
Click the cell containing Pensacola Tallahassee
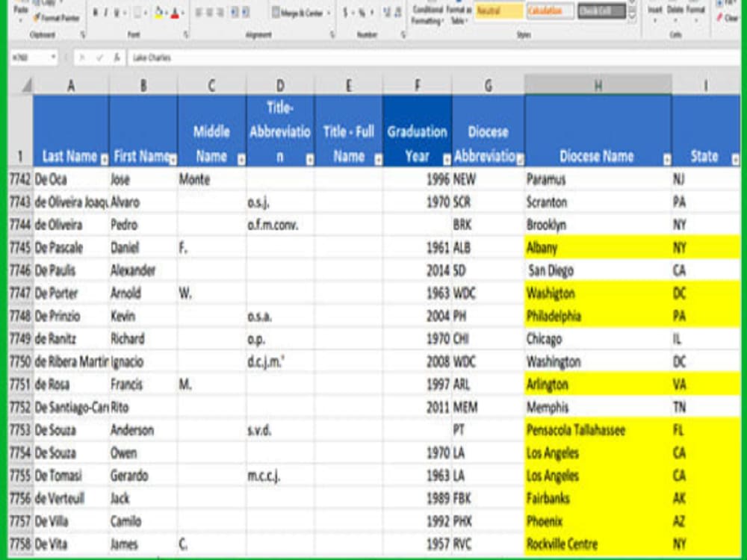click(598, 431)
